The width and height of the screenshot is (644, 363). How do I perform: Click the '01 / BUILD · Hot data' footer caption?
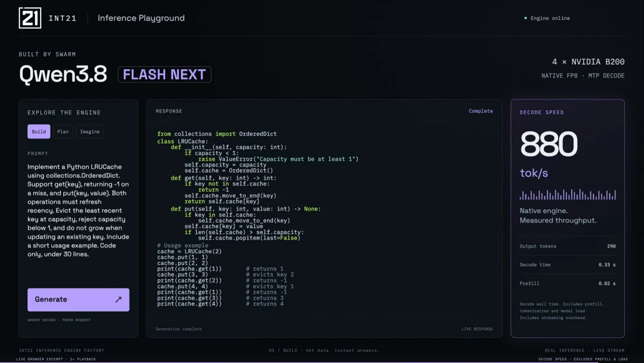pyautogui.click(x=324, y=351)
